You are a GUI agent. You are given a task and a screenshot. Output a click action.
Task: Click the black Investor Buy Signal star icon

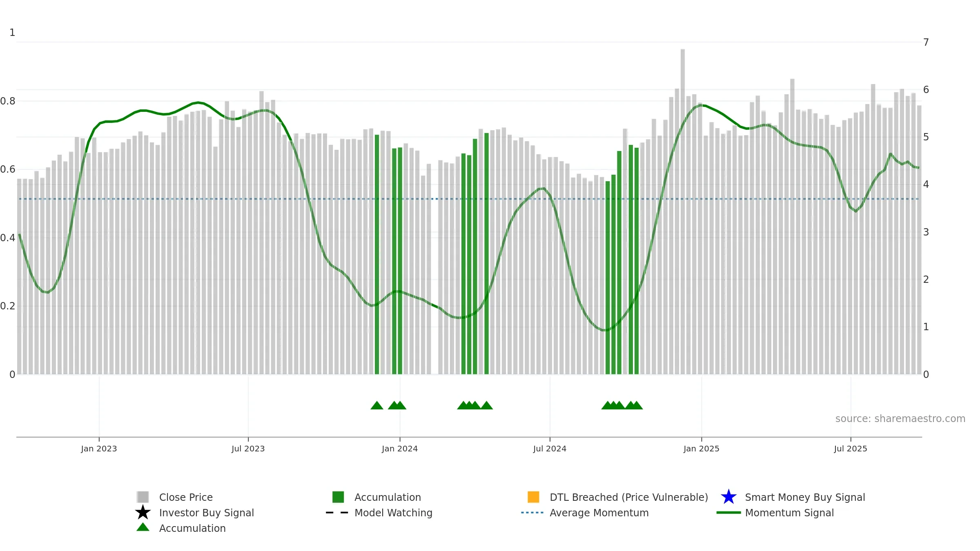click(143, 513)
